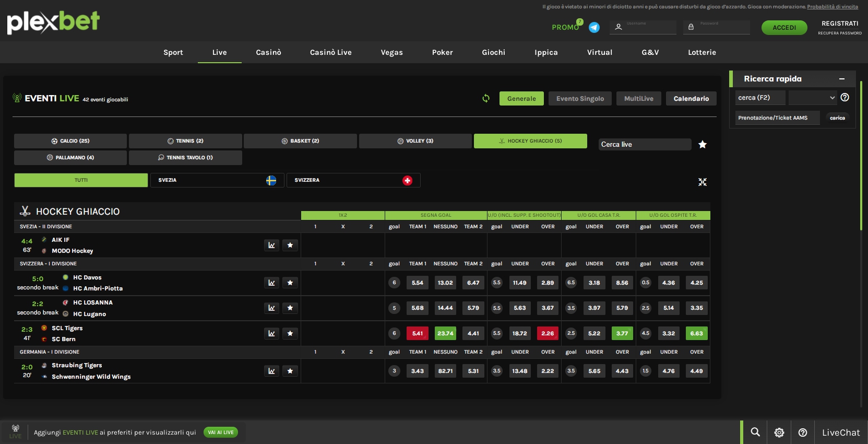Screen dimensions: 868x444
Task: Open statistics for HC Davos match
Action: (271, 283)
